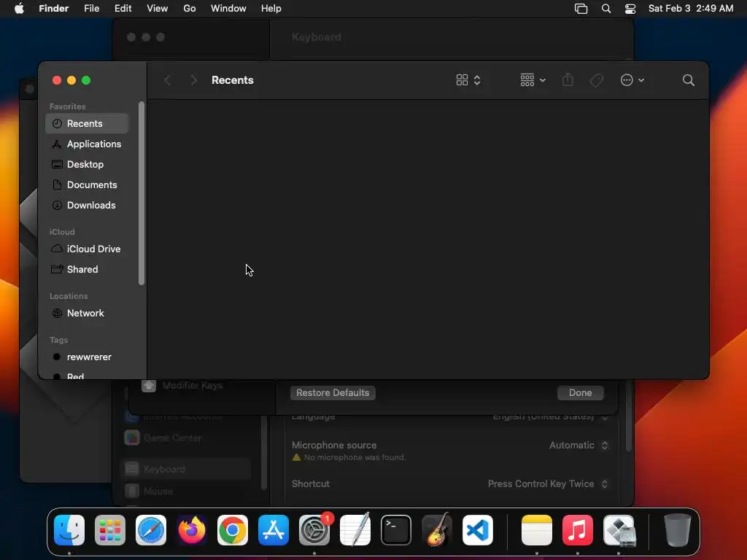Open the Desktop folder in sidebar
The width and height of the screenshot is (747, 560).
tap(88, 165)
